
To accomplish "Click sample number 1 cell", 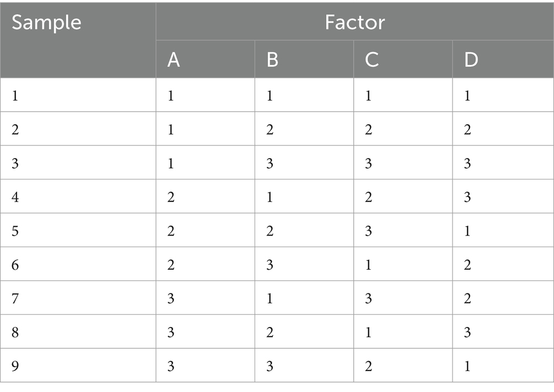I will coord(78,95).
